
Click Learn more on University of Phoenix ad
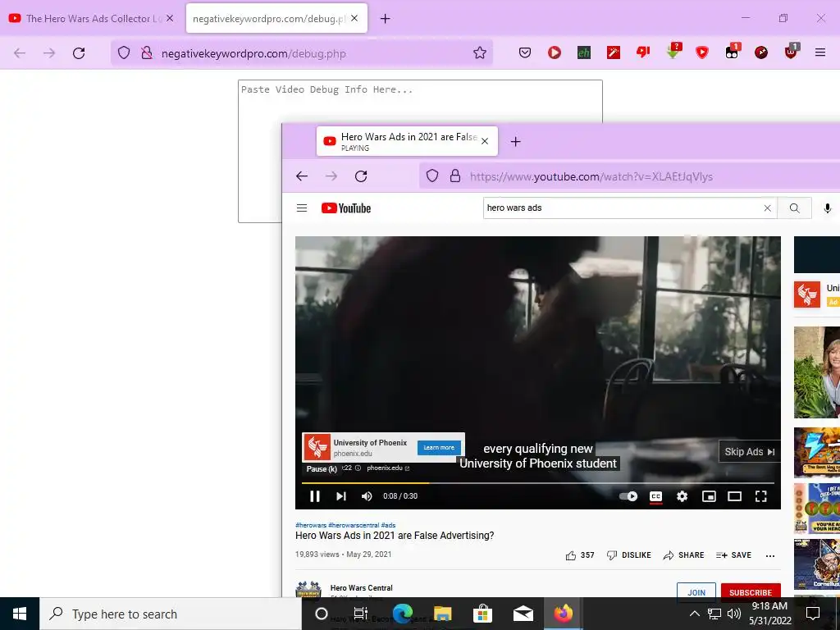click(x=439, y=447)
